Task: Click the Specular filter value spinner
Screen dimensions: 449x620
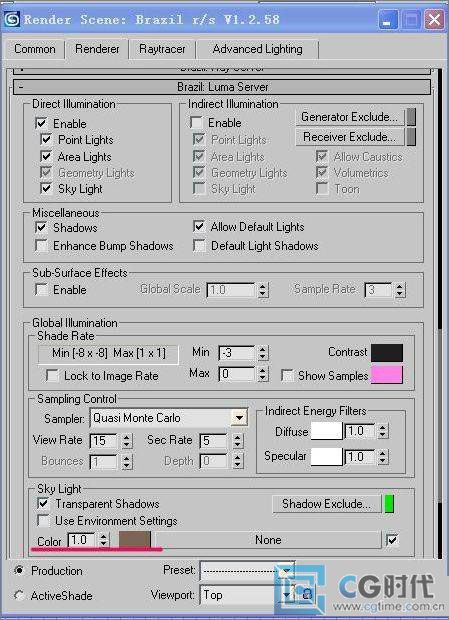Action: point(383,457)
